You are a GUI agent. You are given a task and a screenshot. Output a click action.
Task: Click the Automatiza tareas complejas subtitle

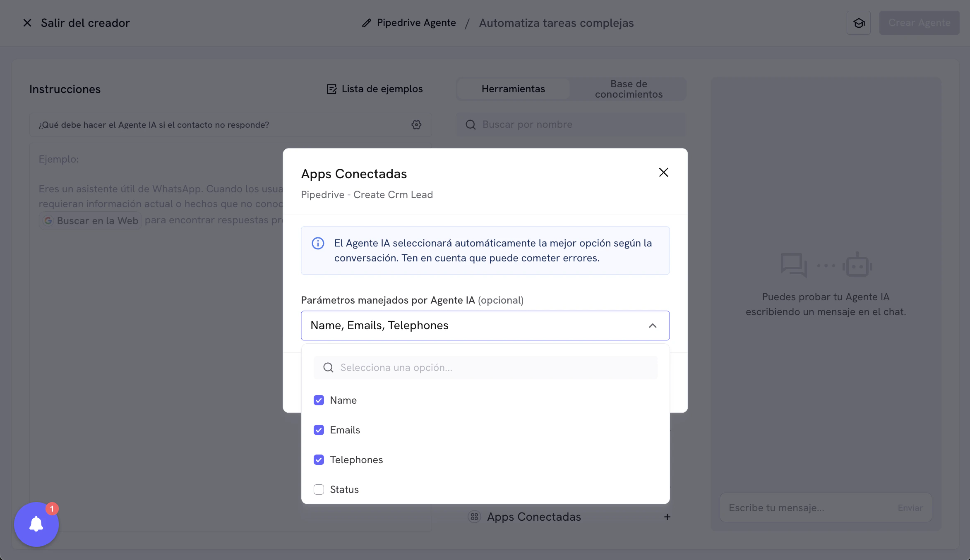point(556,23)
